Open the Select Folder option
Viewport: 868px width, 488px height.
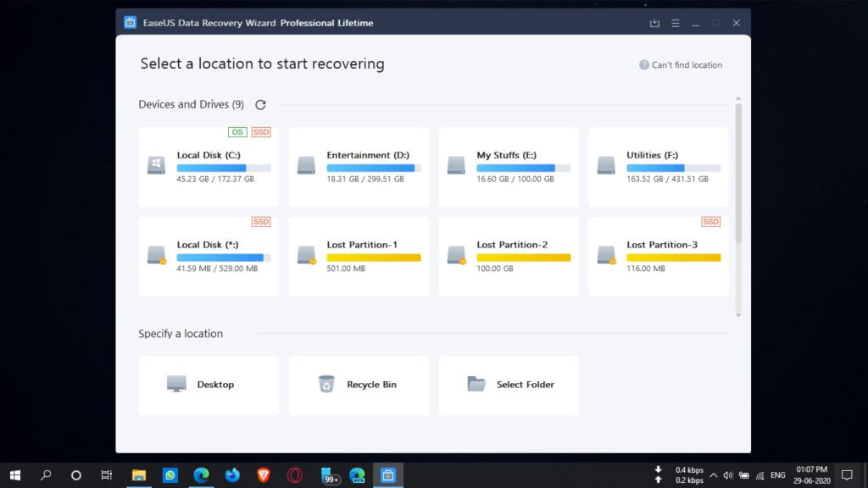(509, 385)
